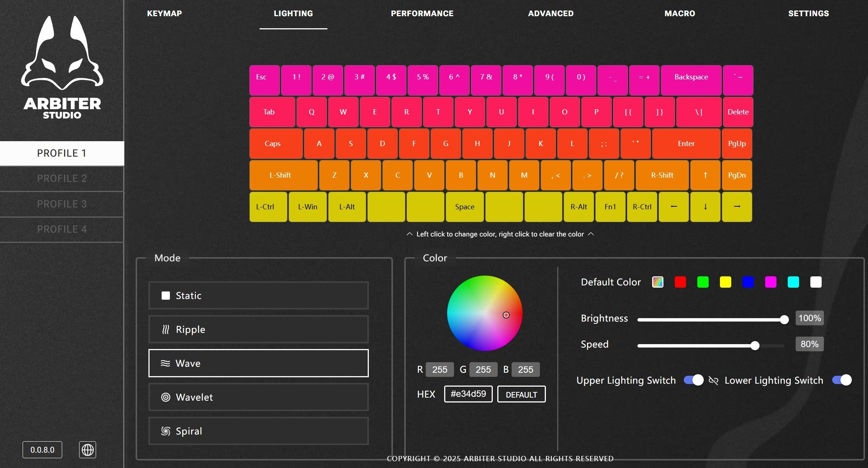The height and width of the screenshot is (468, 868).
Task: Open the Macro tab
Action: coord(680,14)
